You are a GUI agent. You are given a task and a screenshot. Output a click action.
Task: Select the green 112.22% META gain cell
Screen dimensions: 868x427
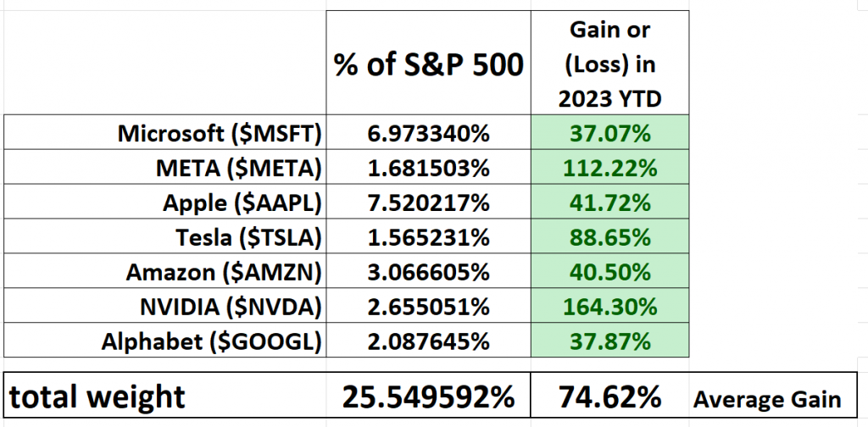click(x=610, y=169)
